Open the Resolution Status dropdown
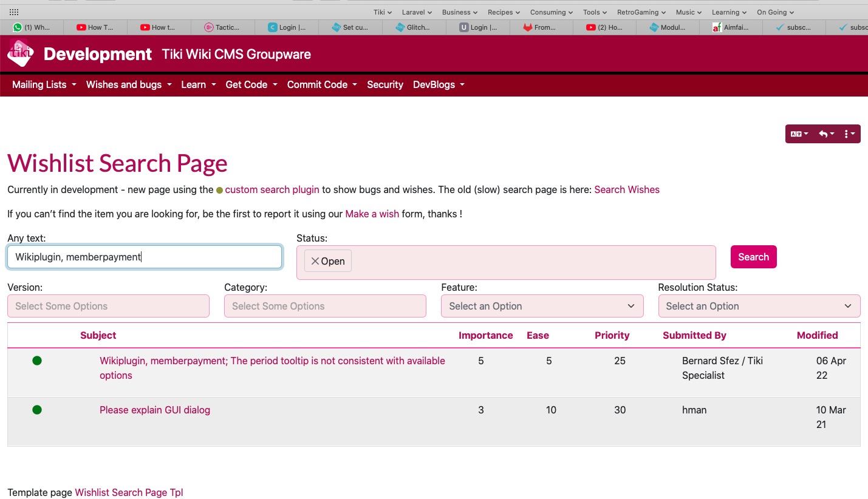This screenshot has width=868, height=499. click(x=759, y=306)
